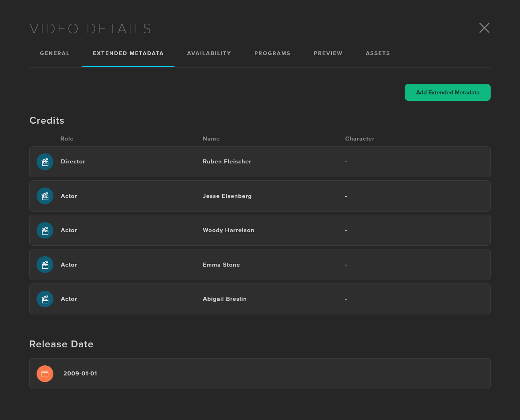
Task: Go to the Programs tab
Action: pos(272,53)
